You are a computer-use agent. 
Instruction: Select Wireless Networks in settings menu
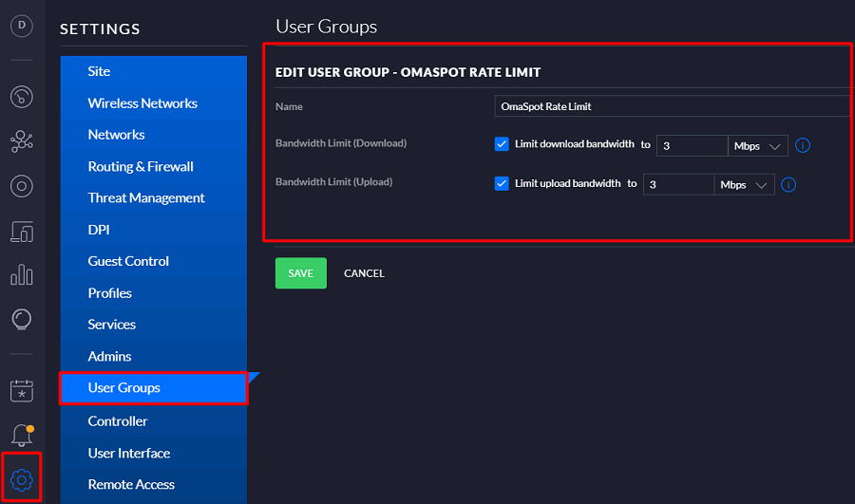pos(142,103)
